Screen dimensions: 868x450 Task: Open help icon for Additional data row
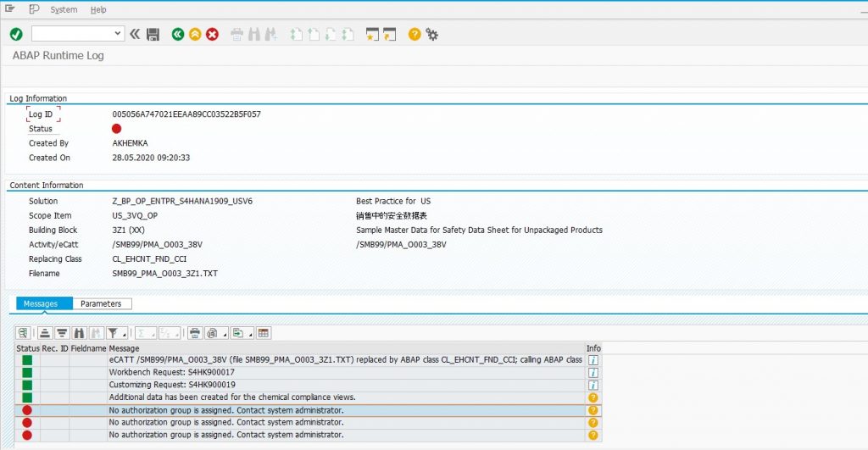tap(593, 397)
